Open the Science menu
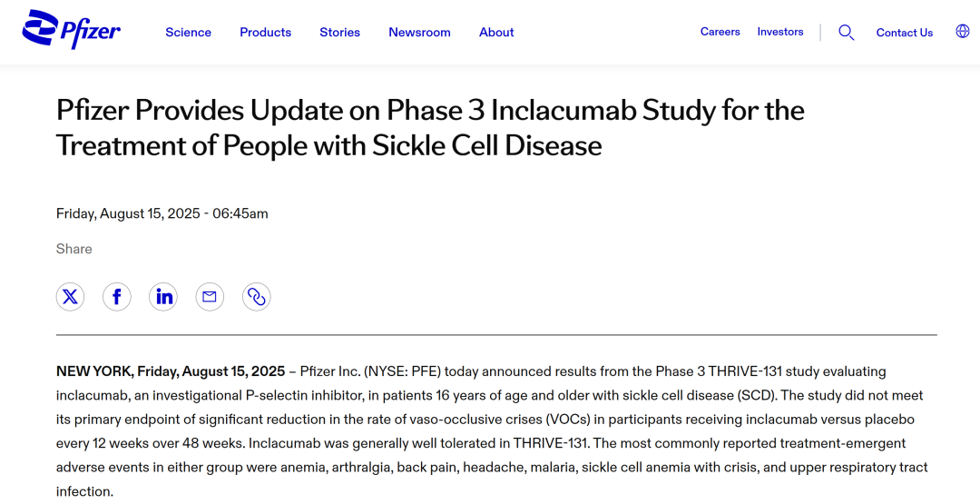 (188, 33)
